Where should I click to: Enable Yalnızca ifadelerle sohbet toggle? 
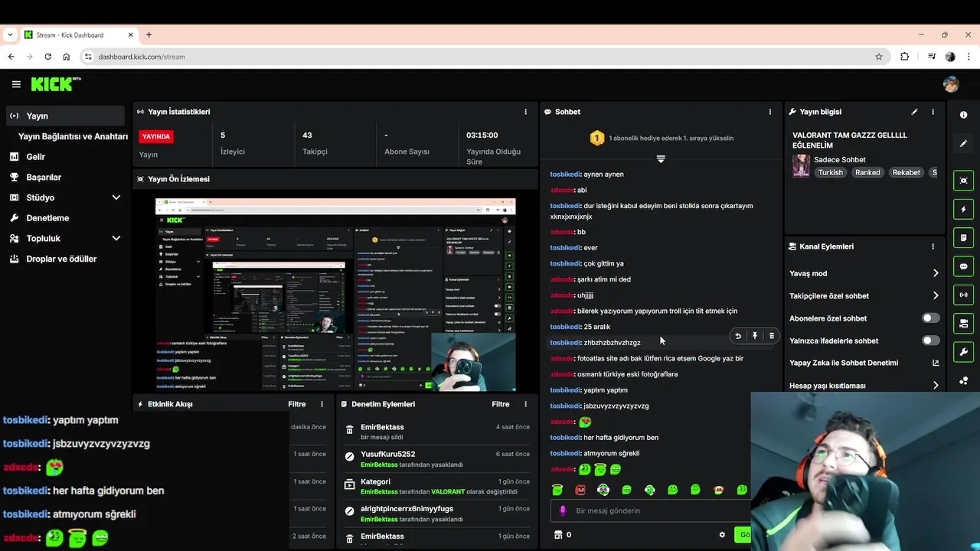930,341
